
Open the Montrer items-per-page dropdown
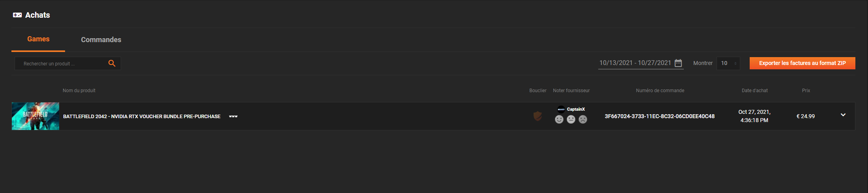728,63
